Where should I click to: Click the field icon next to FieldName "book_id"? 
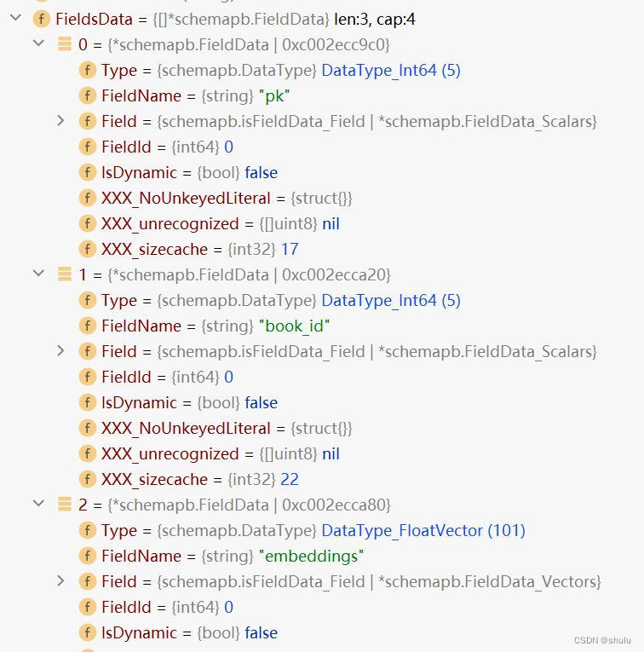pyautogui.click(x=87, y=326)
